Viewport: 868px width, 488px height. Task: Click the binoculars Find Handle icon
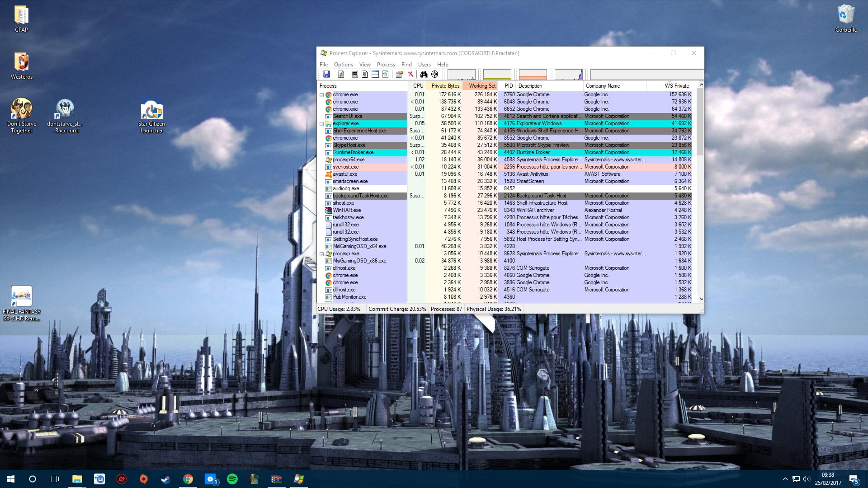(424, 75)
